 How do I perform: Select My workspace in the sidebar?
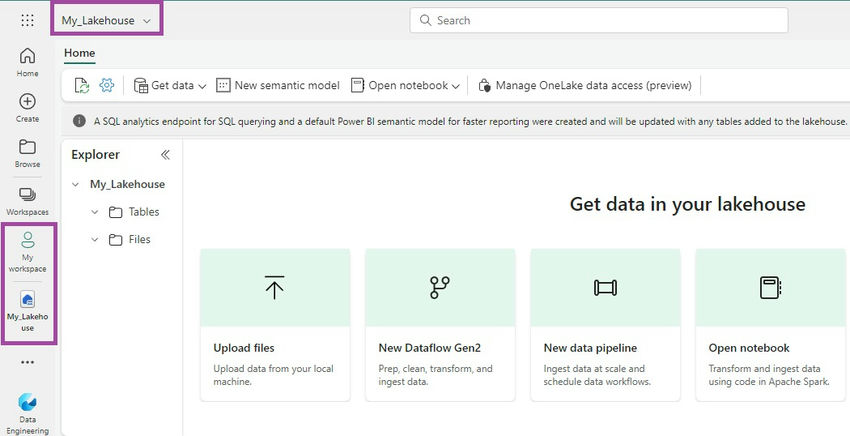(27, 252)
